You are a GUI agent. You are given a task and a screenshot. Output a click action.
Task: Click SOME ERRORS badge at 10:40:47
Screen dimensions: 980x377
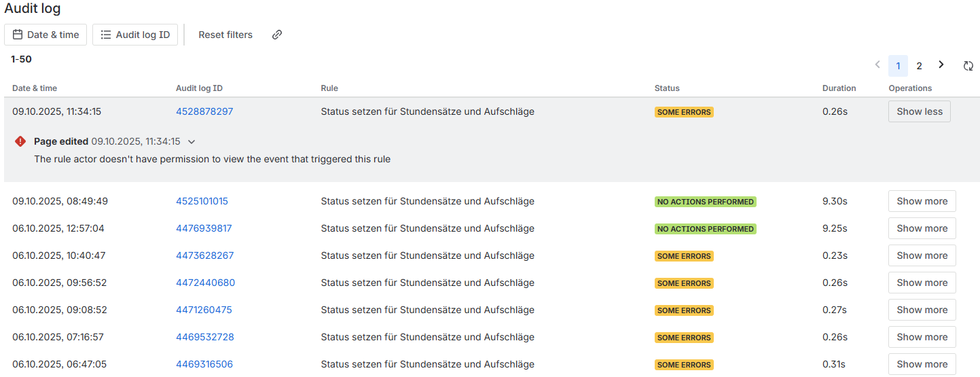point(684,256)
